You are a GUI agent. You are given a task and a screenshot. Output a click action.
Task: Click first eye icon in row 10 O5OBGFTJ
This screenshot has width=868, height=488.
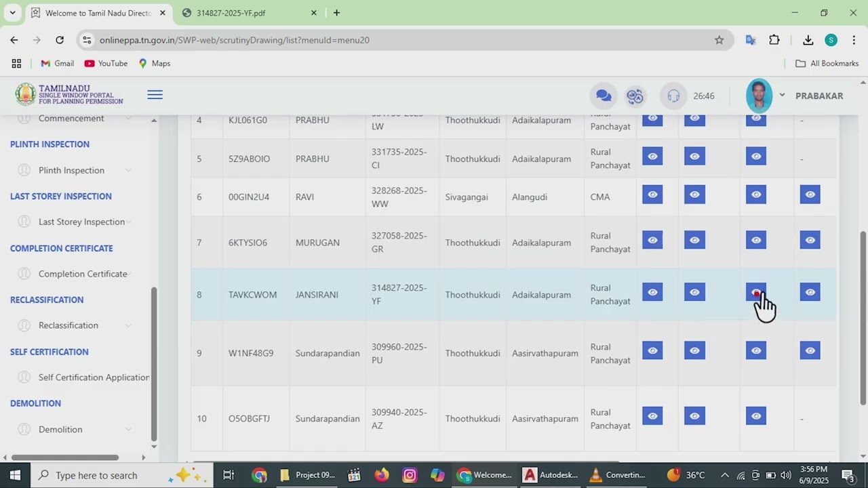pos(652,416)
